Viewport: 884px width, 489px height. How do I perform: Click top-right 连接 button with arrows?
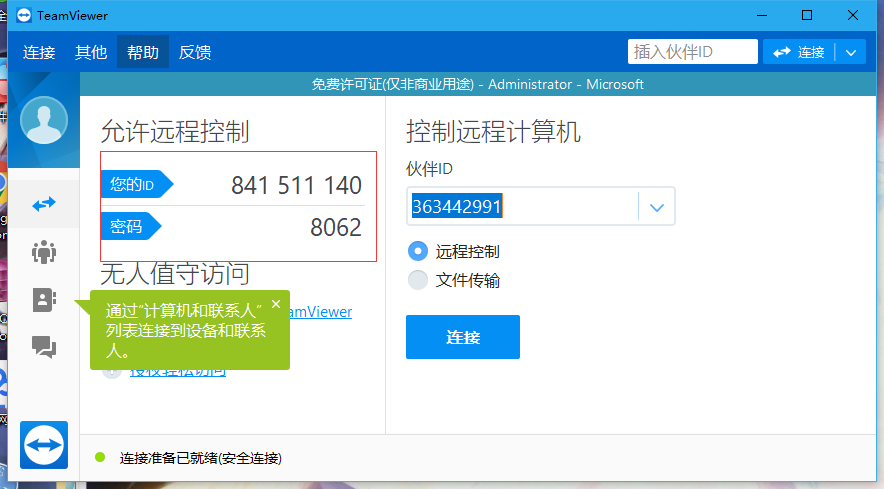click(799, 52)
